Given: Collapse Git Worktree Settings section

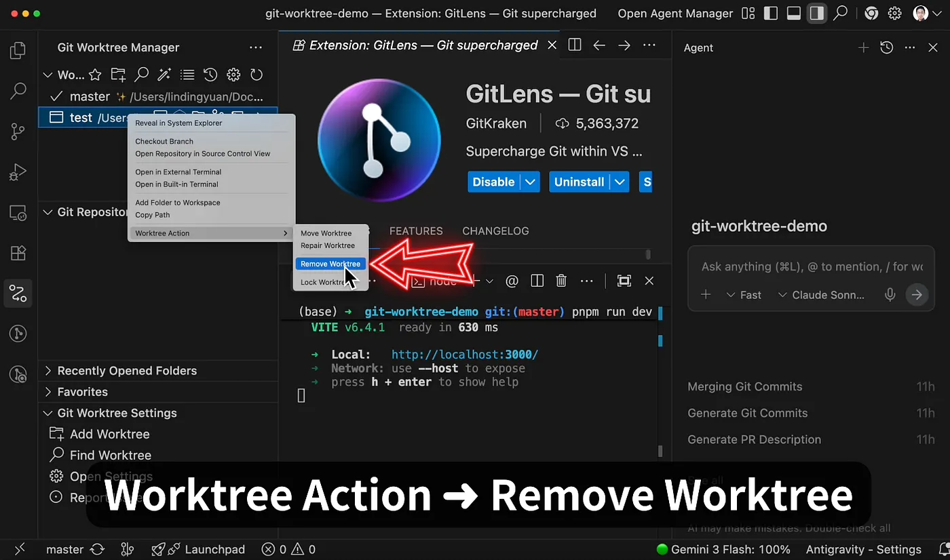Looking at the screenshot, I should point(48,413).
